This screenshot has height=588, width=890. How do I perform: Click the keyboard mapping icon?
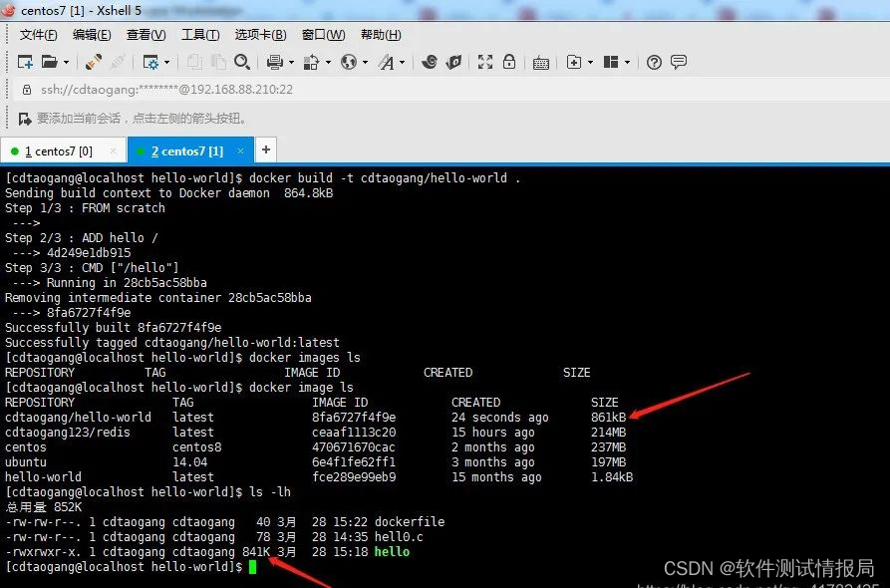(541, 63)
